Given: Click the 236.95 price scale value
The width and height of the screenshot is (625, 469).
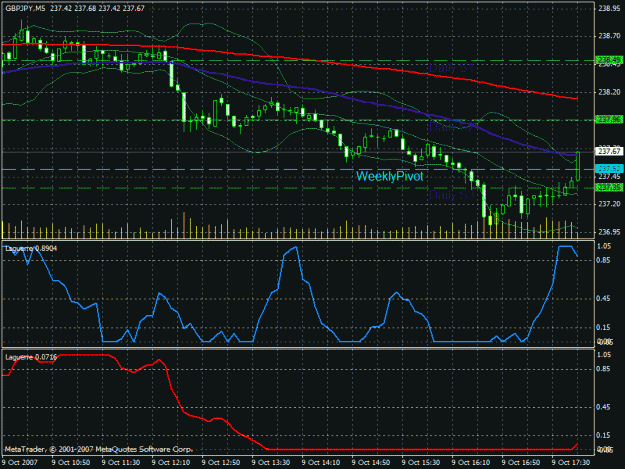Looking at the screenshot, I should pyautogui.click(x=609, y=232).
